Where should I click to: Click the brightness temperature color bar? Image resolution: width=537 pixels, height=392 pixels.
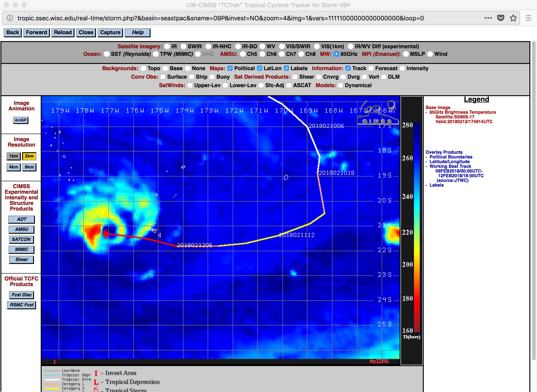click(417, 227)
